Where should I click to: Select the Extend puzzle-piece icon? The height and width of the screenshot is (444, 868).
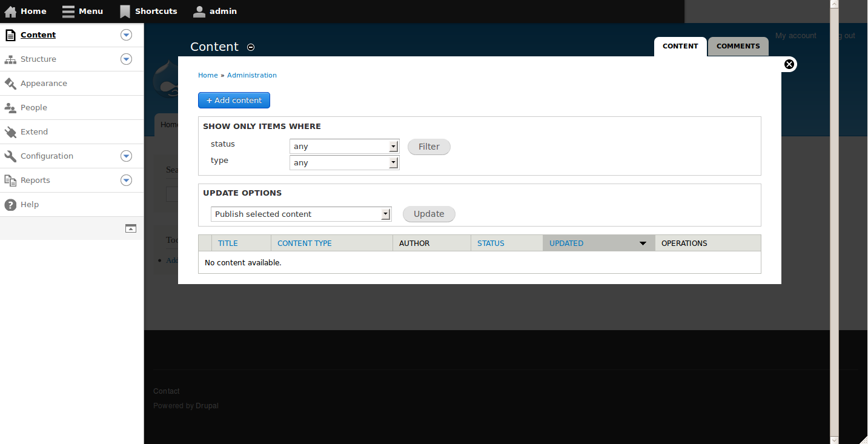click(x=10, y=131)
